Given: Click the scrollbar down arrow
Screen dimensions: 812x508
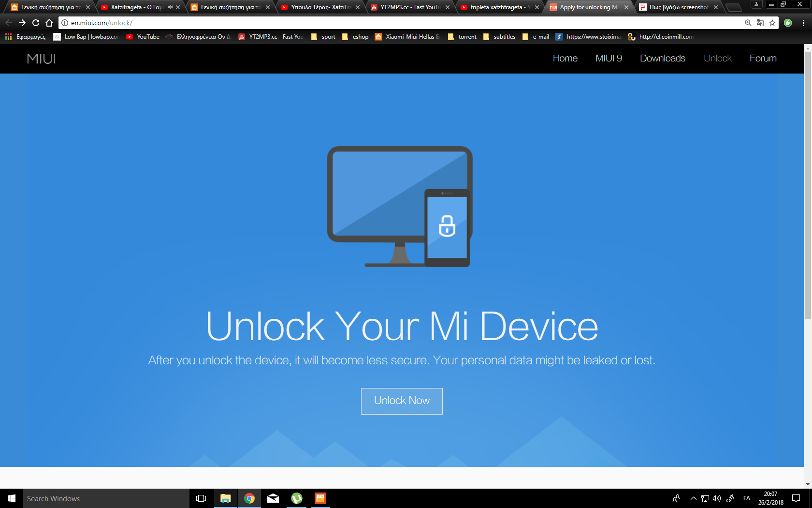Looking at the screenshot, I should 808,484.
